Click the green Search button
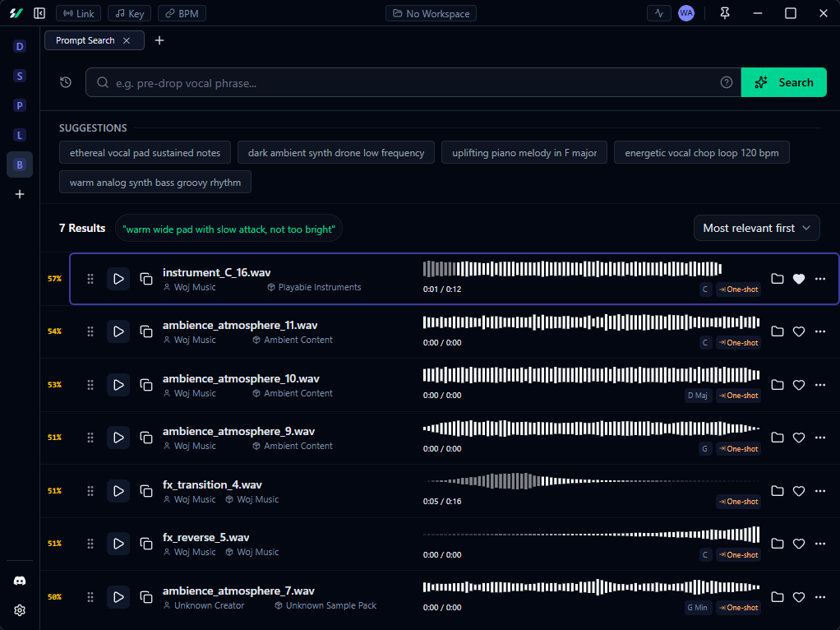 (x=783, y=82)
